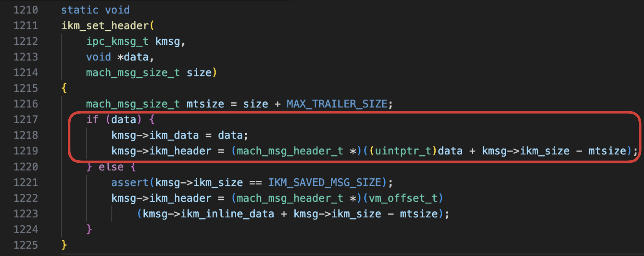This screenshot has height=256, width=644.
Task: Click the uintptr_t cast on line 1219
Action: pyautogui.click(x=403, y=151)
